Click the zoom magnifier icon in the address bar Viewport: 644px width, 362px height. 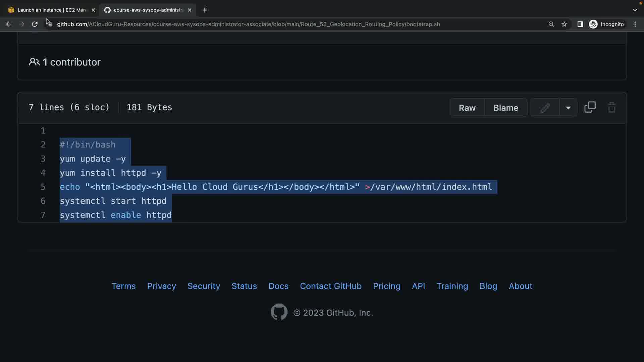pos(551,24)
